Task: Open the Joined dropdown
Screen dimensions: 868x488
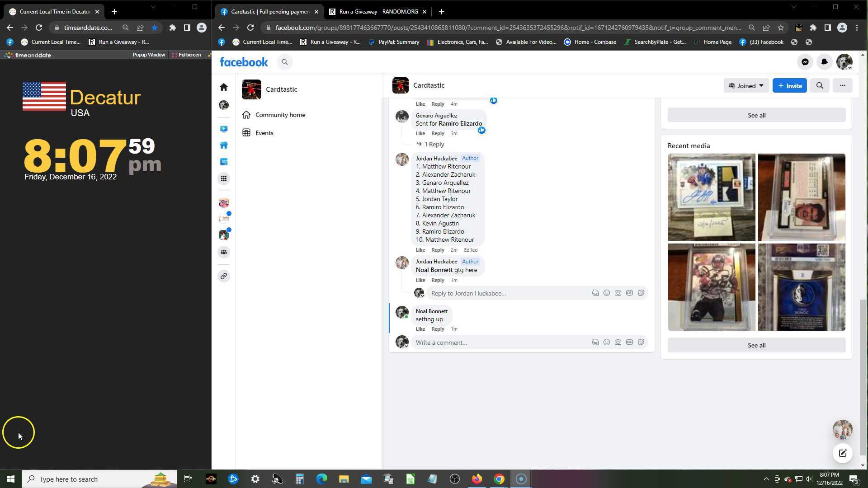Action: [746, 86]
